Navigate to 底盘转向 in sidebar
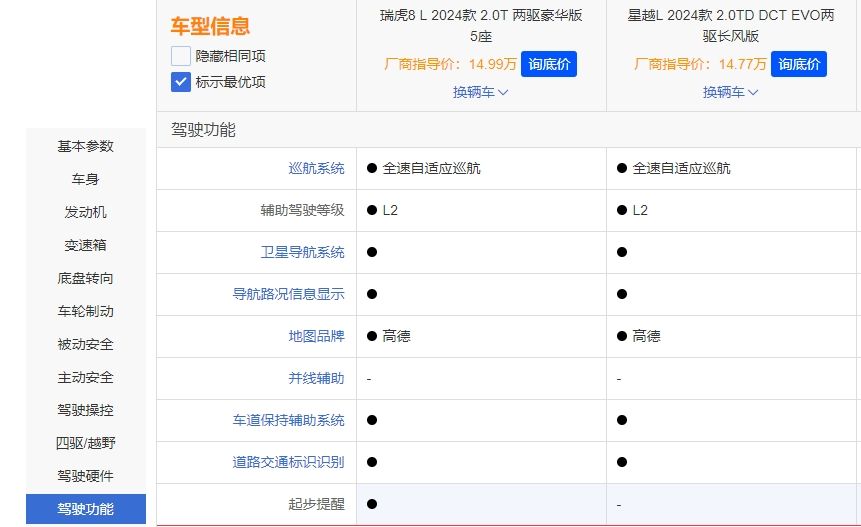The height and width of the screenshot is (527, 861). (86, 278)
